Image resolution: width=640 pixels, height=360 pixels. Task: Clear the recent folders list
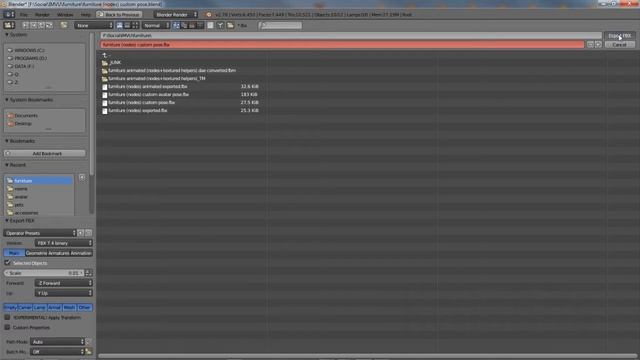[x=82, y=178]
